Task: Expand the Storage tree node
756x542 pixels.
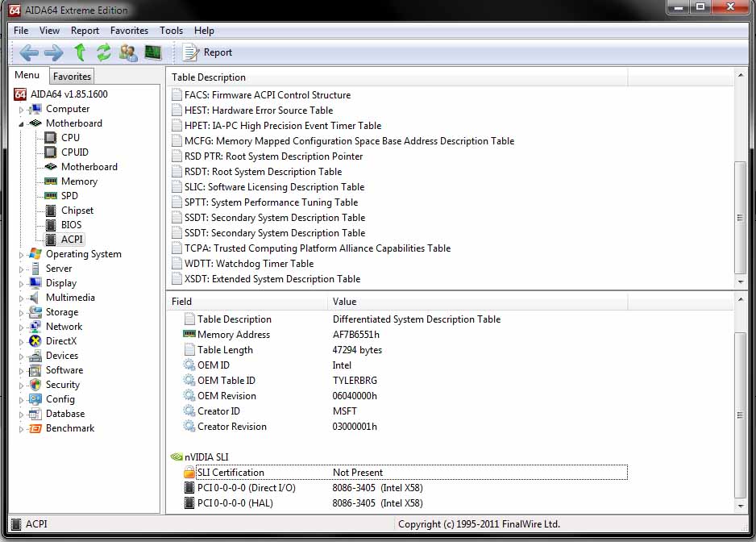Action: (21, 313)
